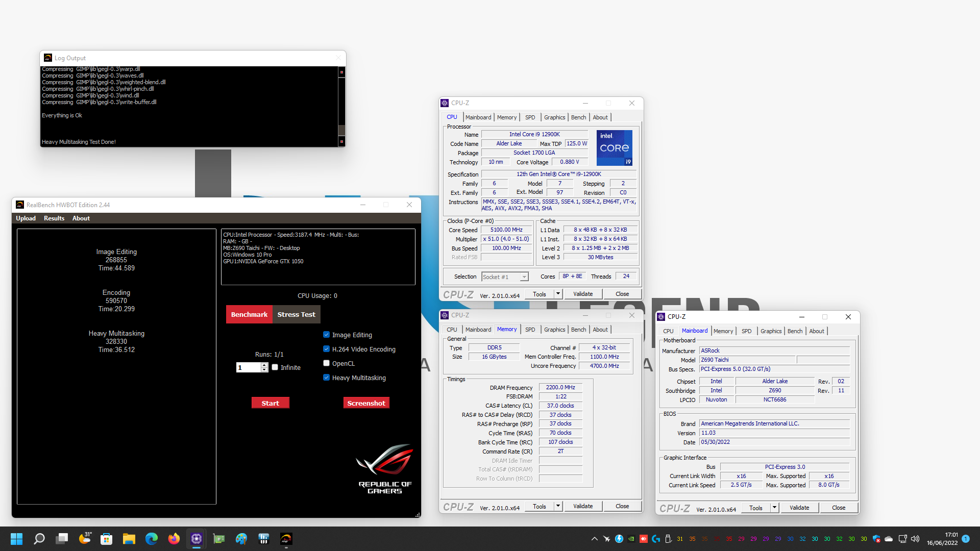Viewport: 980px width, 551px height.
Task: Open the red double-arrow tray icon
Action: coord(644,539)
